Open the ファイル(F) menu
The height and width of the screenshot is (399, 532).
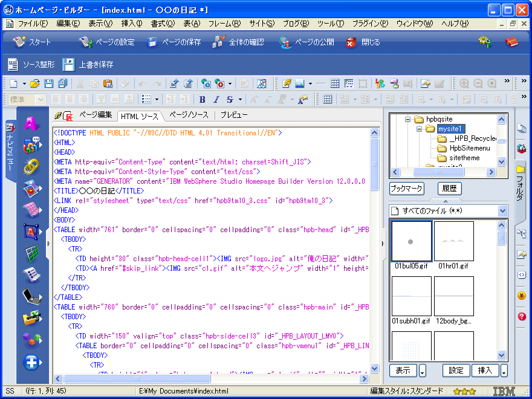click(33, 24)
